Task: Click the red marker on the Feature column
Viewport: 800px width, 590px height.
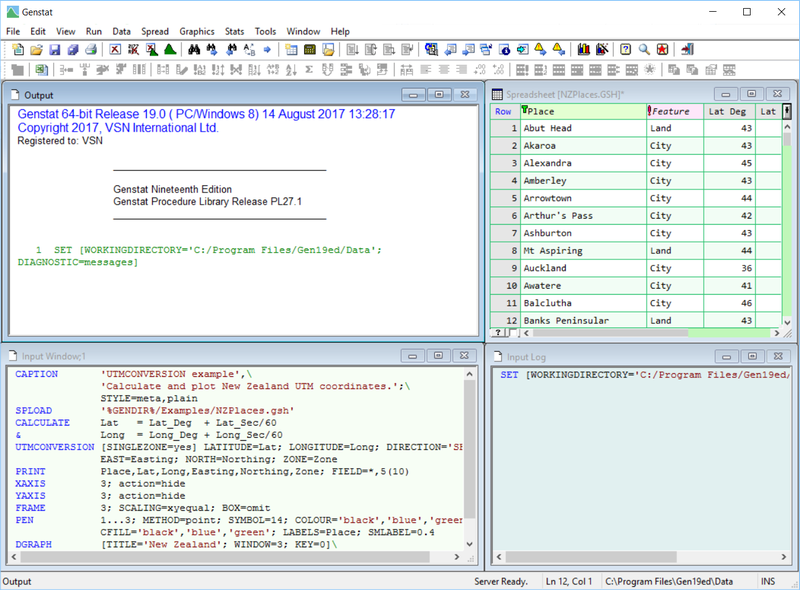Action: (649, 111)
